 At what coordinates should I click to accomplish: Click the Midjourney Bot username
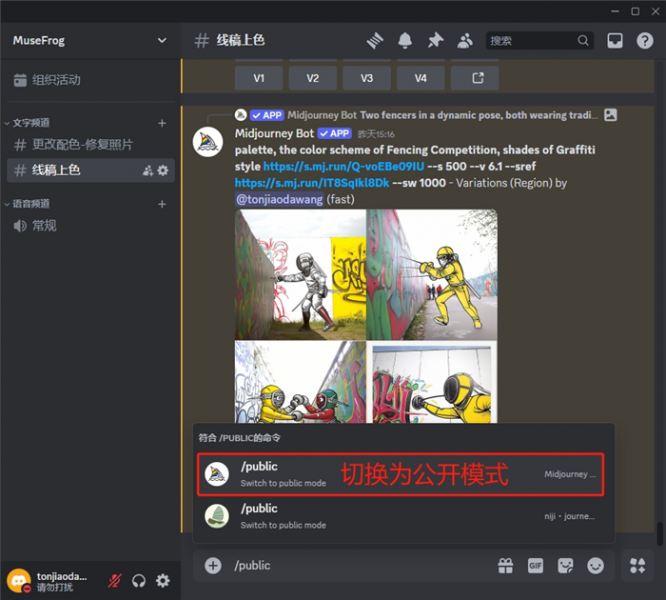(274, 133)
